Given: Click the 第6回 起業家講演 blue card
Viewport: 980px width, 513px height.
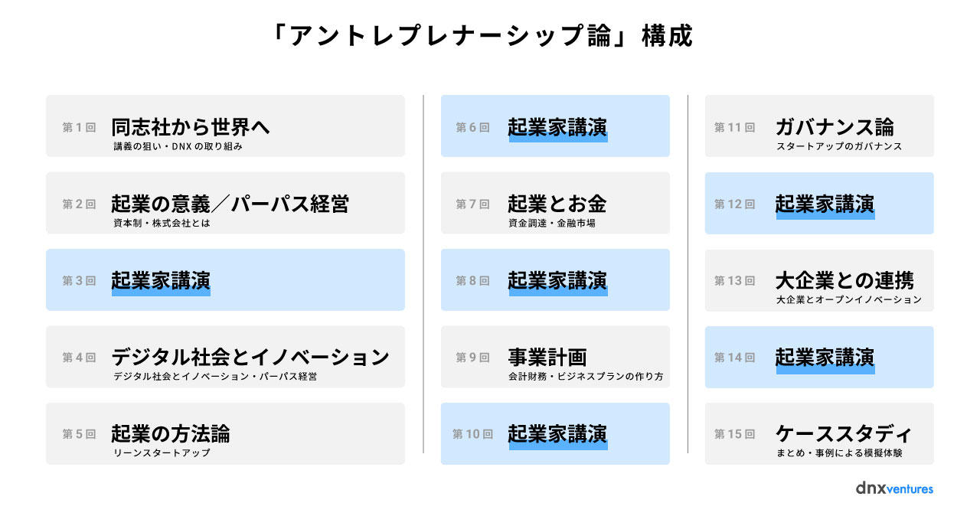Looking at the screenshot, I should coord(555,126).
